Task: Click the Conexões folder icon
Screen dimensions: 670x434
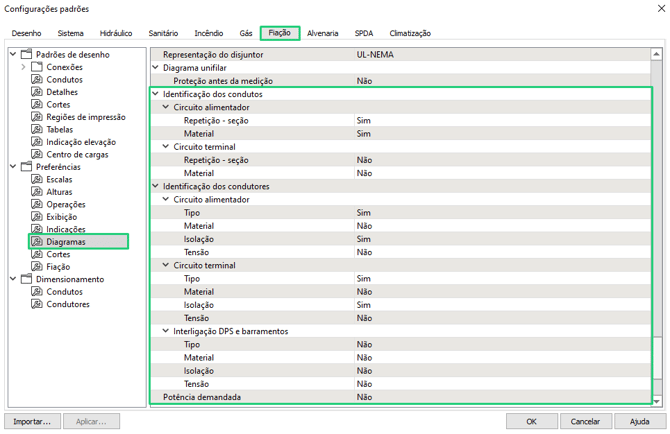Action: point(37,67)
